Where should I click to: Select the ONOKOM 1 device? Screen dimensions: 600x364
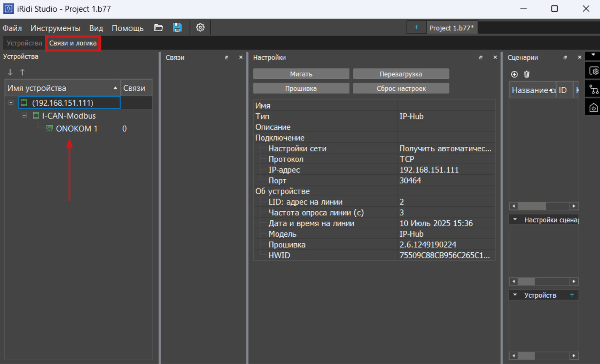click(76, 129)
